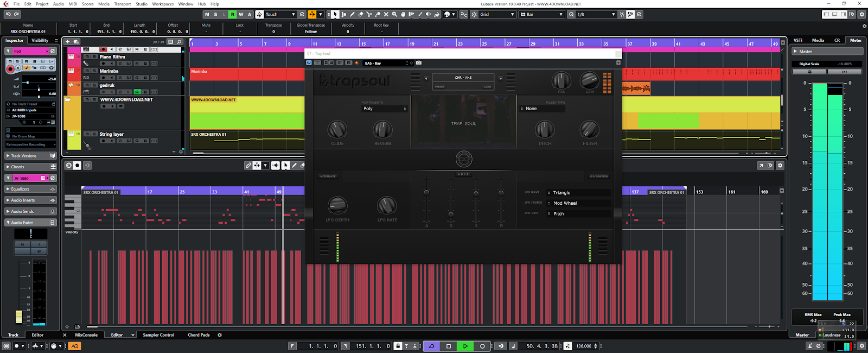Click Play in the transport bar
Screen dimensions: 868x353
465,346
